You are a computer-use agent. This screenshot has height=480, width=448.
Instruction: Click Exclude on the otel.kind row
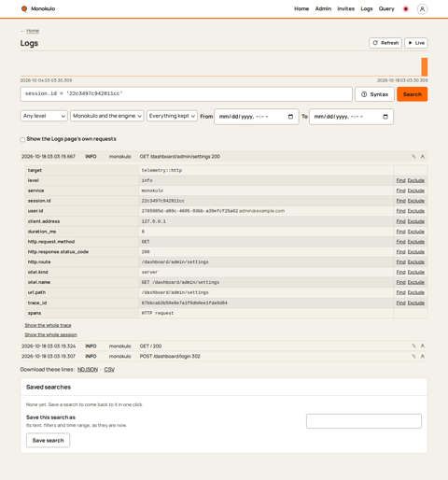pyautogui.click(x=416, y=272)
